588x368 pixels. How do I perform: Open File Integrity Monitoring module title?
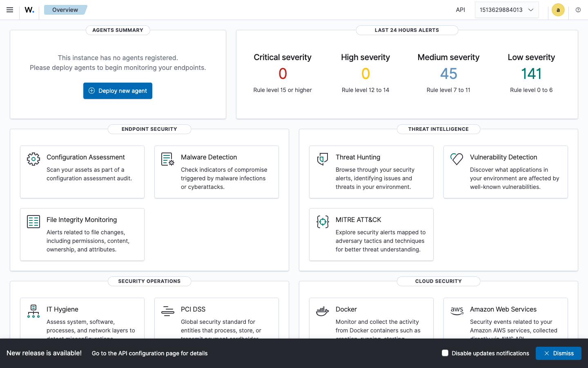click(82, 220)
